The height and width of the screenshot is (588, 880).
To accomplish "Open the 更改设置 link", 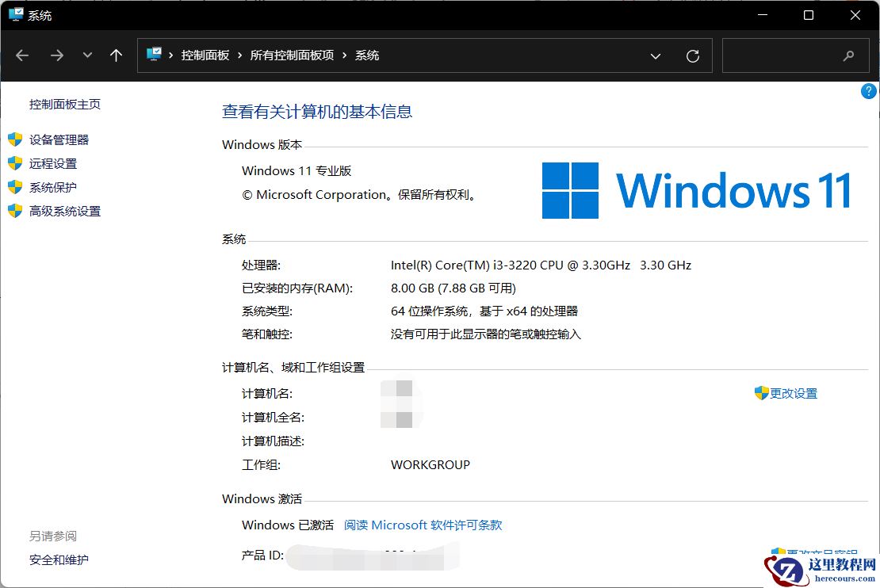I will point(792,393).
